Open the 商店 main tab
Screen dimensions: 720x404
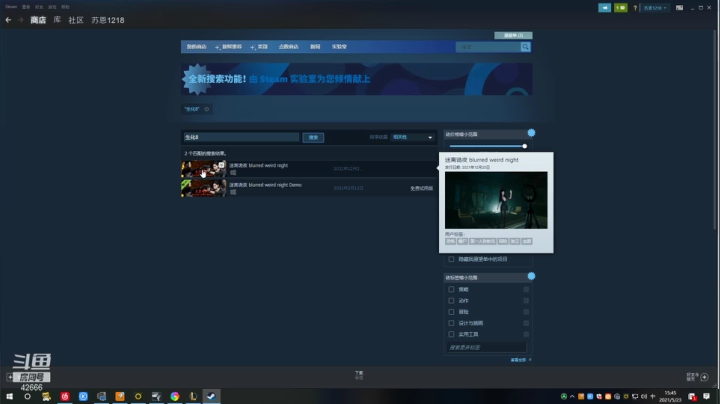tap(38, 20)
